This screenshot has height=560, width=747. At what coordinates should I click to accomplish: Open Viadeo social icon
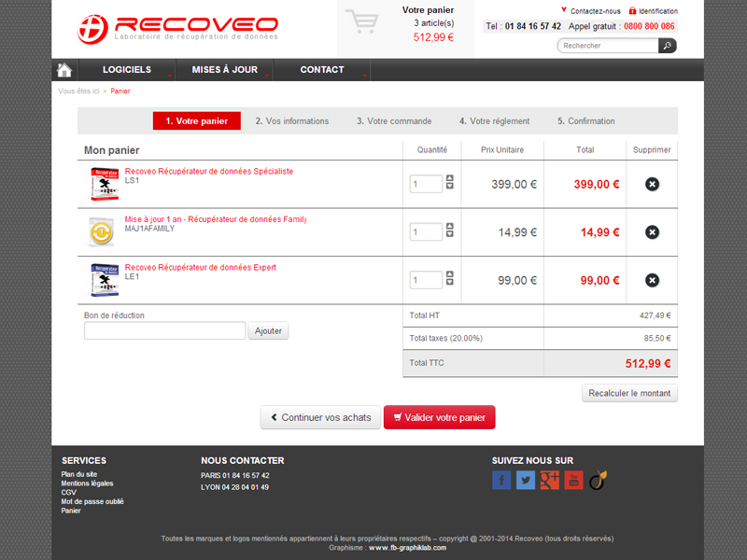tap(598, 480)
